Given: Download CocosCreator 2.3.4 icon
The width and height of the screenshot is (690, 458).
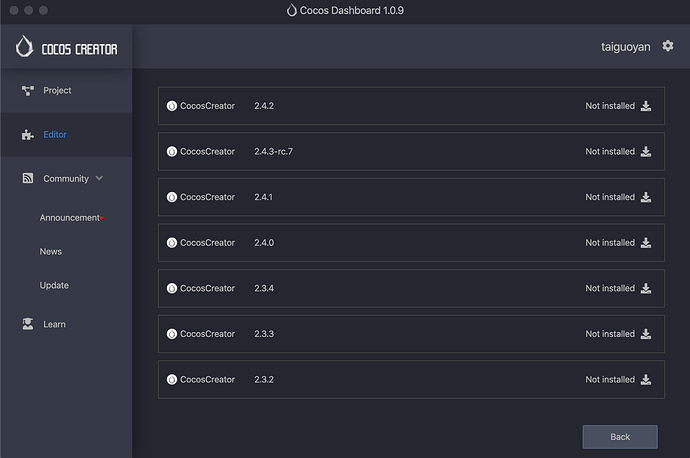Looking at the screenshot, I should (x=646, y=288).
